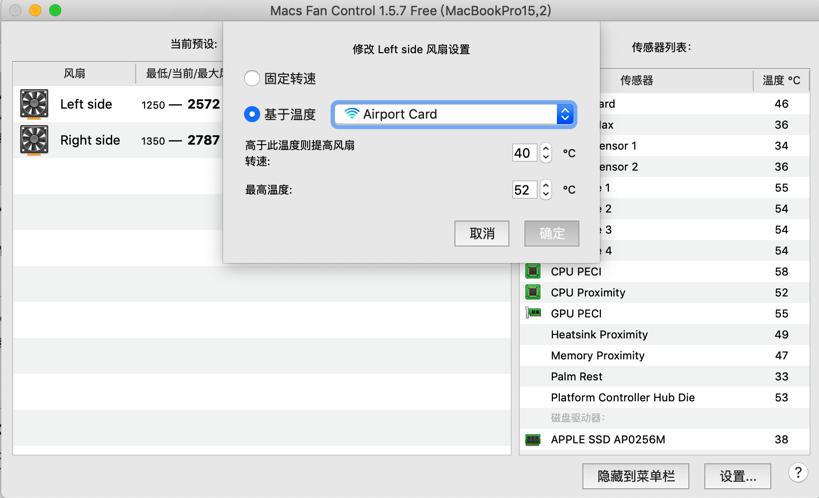Select the CPU Proximity sensor row
Viewport: 819px width, 498px height.
[664, 292]
